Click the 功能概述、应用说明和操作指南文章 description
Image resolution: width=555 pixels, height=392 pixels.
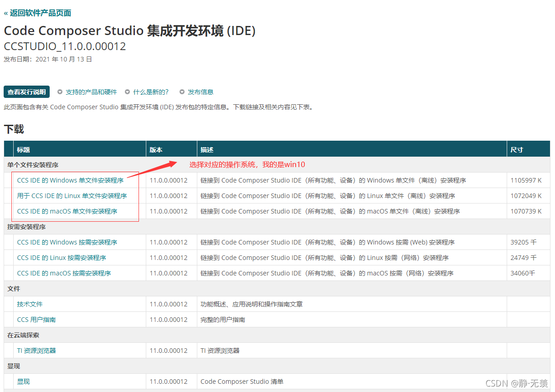tap(252, 304)
